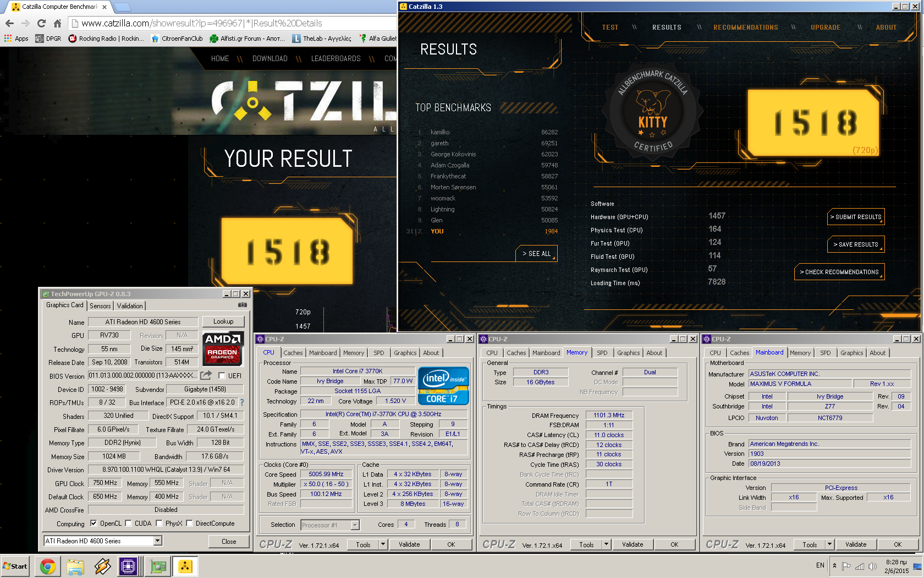Click the GPU-Z screenshot camera icon
Viewport: 924px width, 578px height.
click(242, 304)
